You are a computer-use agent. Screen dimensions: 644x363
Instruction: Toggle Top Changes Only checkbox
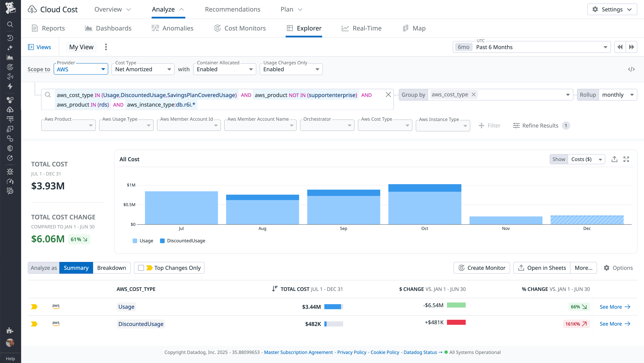coord(141,268)
